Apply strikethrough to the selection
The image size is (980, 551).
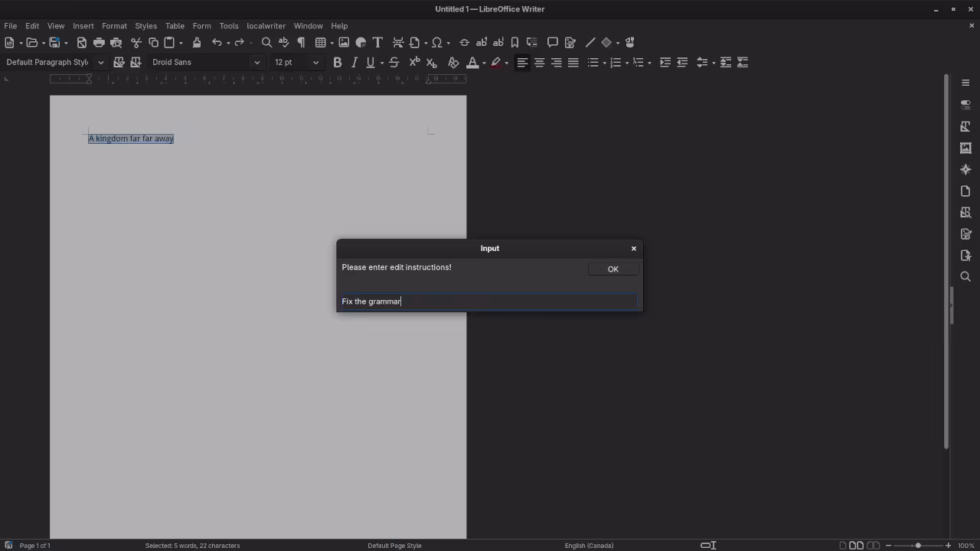click(394, 62)
